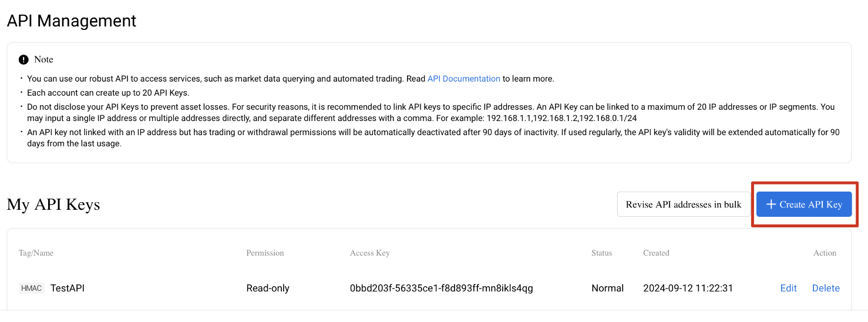Click the Status column header
Image resolution: width=868 pixels, height=322 pixels.
pyautogui.click(x=601, y=253)
